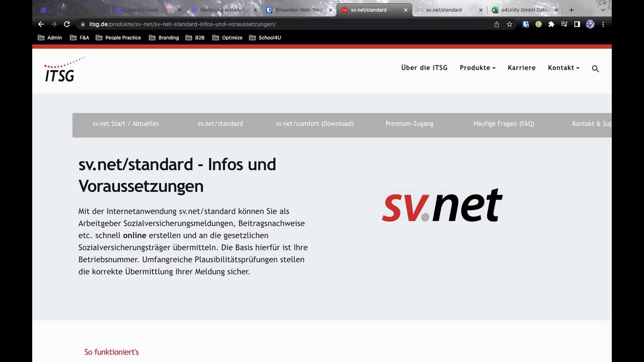This screenshot has width=644, height=362.
Task: Select the first tab with purple icon
Action: 73,10
